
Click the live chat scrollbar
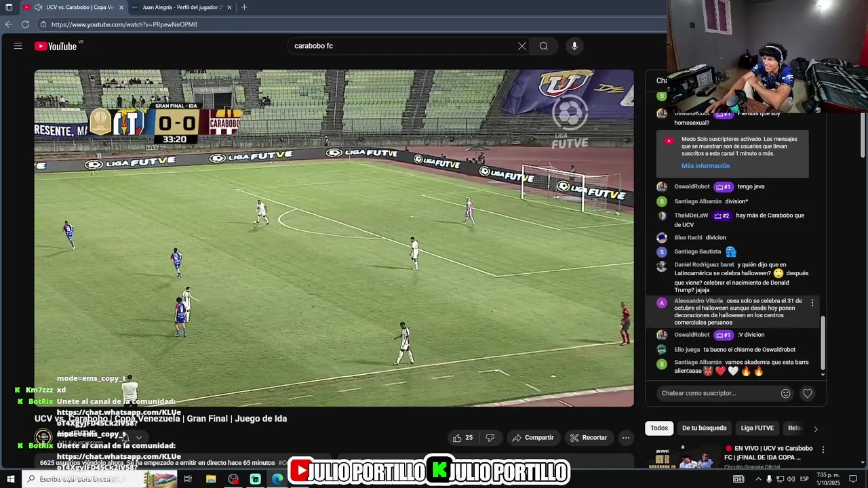coord(823,342)
